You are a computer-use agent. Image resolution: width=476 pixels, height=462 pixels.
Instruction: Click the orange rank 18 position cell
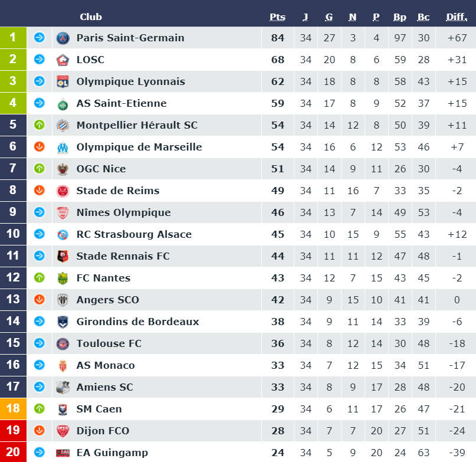point(13,408)
